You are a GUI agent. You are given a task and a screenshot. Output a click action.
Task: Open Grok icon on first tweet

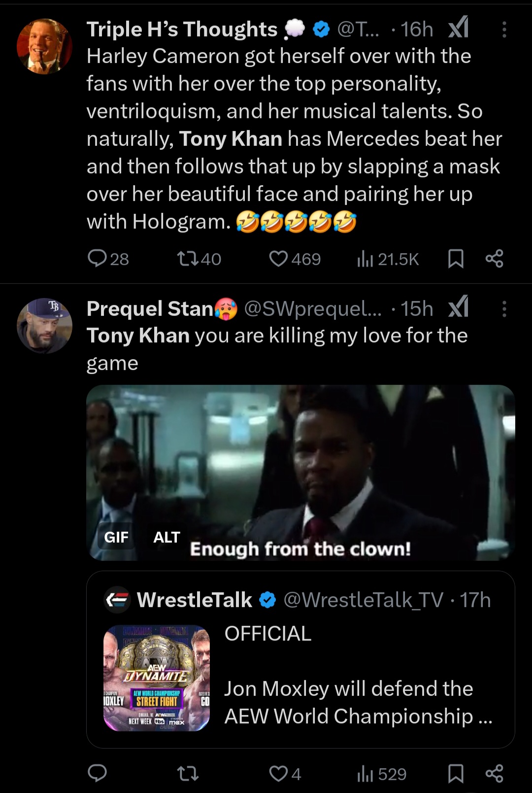(x=458, y=29)
